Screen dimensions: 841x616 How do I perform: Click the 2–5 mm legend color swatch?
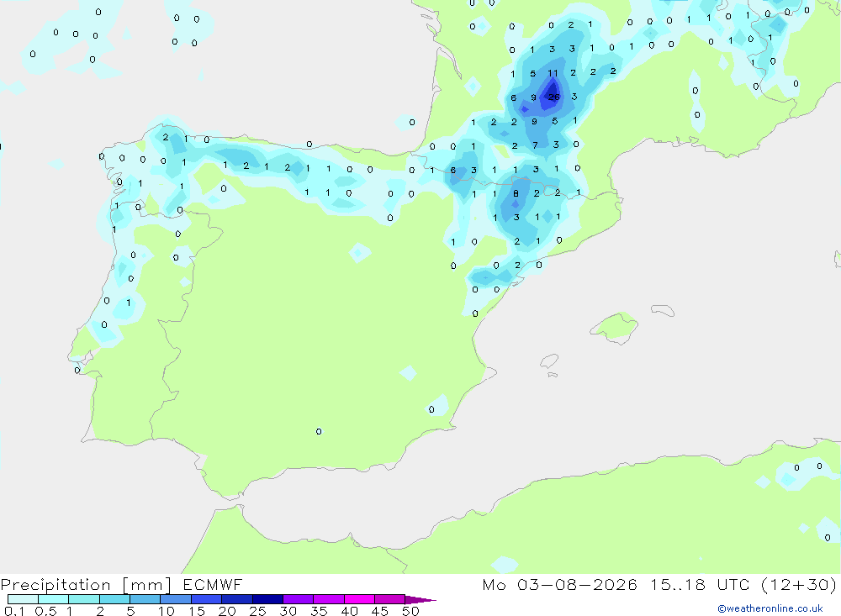point(114,599)
